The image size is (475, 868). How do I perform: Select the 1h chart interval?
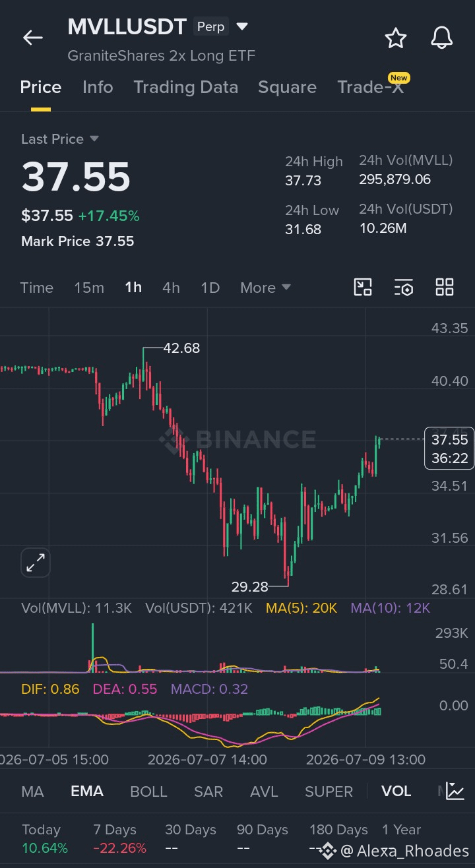point(133,288)
